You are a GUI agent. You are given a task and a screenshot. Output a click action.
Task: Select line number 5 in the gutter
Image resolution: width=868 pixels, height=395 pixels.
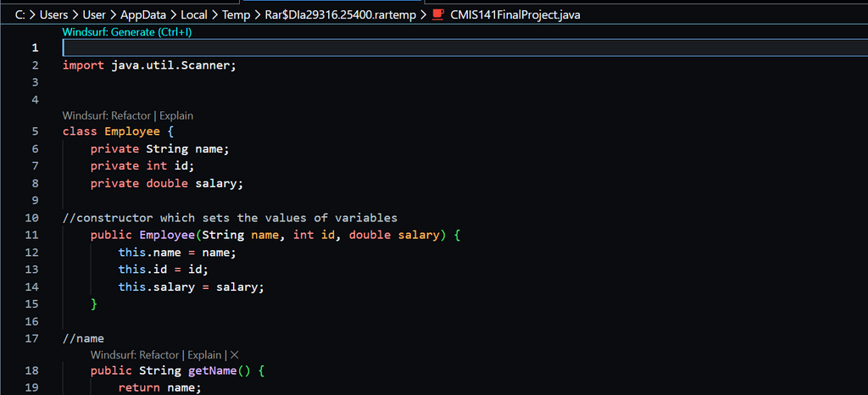tap(35, 131)
